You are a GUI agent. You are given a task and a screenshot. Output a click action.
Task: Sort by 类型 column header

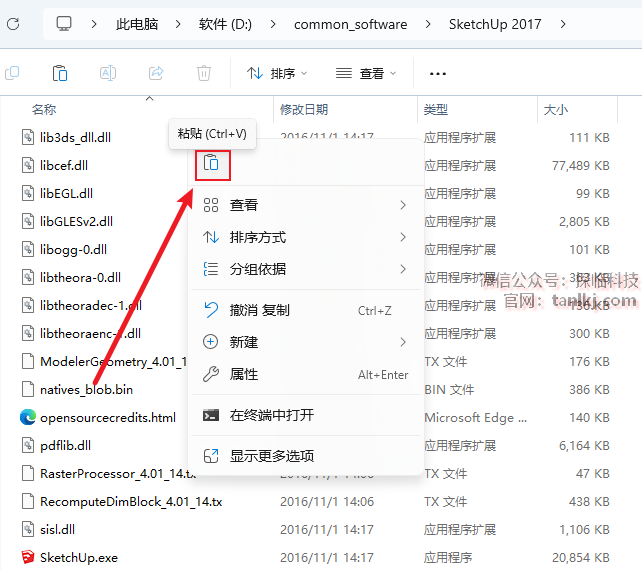436,110
